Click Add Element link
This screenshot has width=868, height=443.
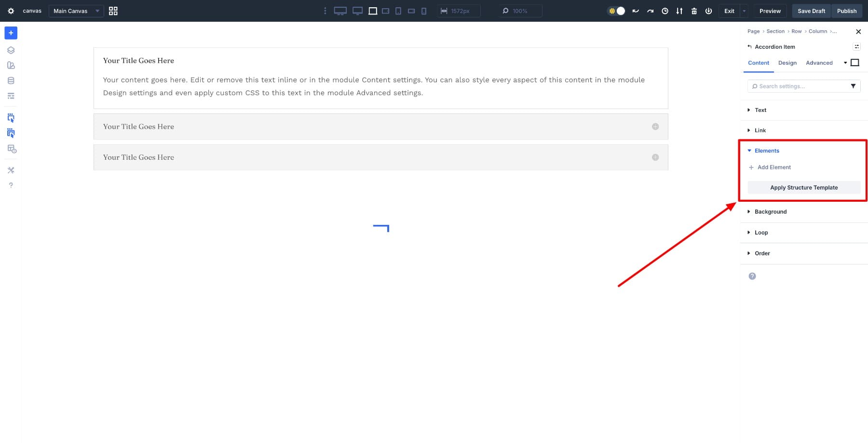click(773, 167)
